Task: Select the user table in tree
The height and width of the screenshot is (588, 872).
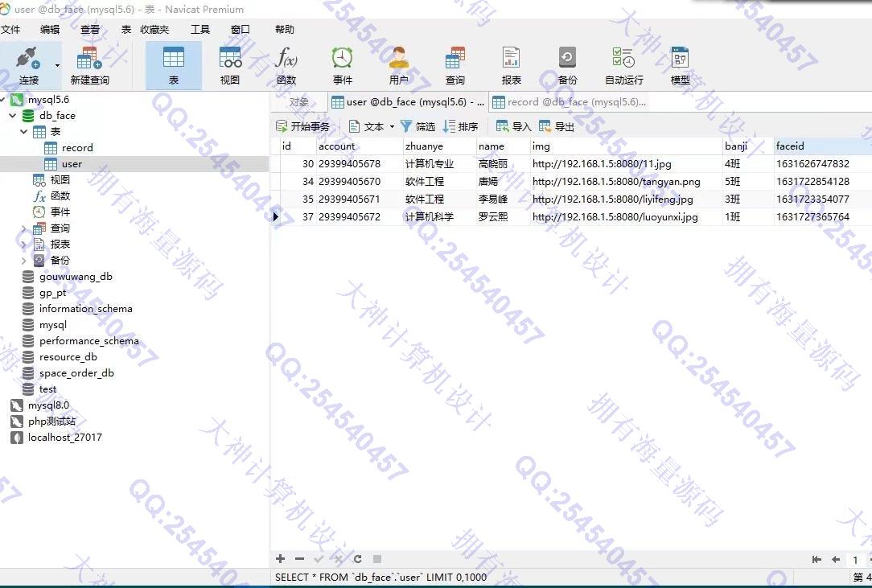Action: [72, 164]
